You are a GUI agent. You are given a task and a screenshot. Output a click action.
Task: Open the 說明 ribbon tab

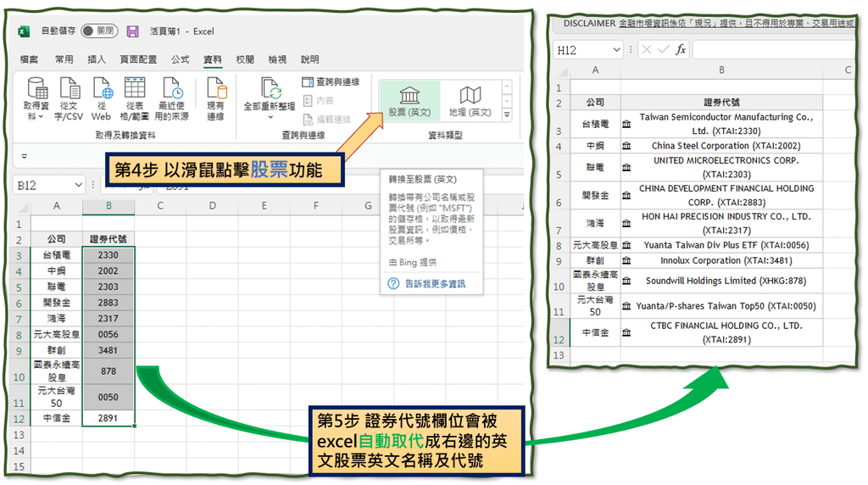(x=310, y=59)
